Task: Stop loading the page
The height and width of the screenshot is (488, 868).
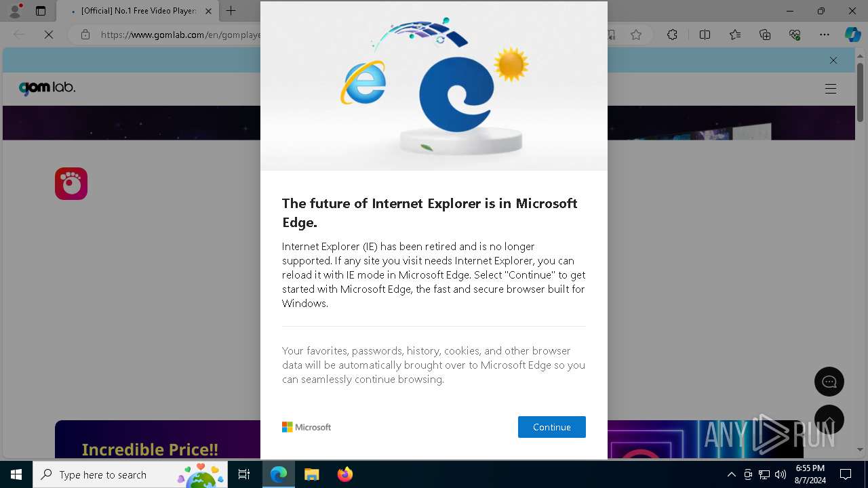Action: coord(49,35)
